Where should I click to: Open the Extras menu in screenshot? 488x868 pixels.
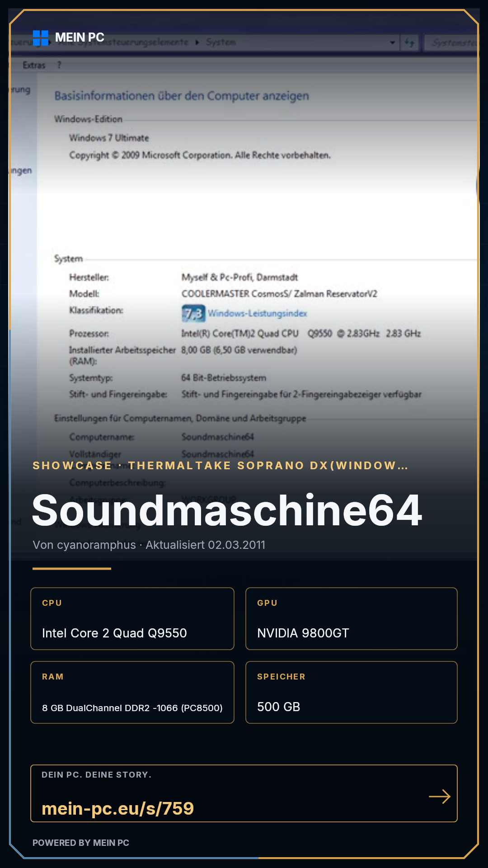coord(34,65)
